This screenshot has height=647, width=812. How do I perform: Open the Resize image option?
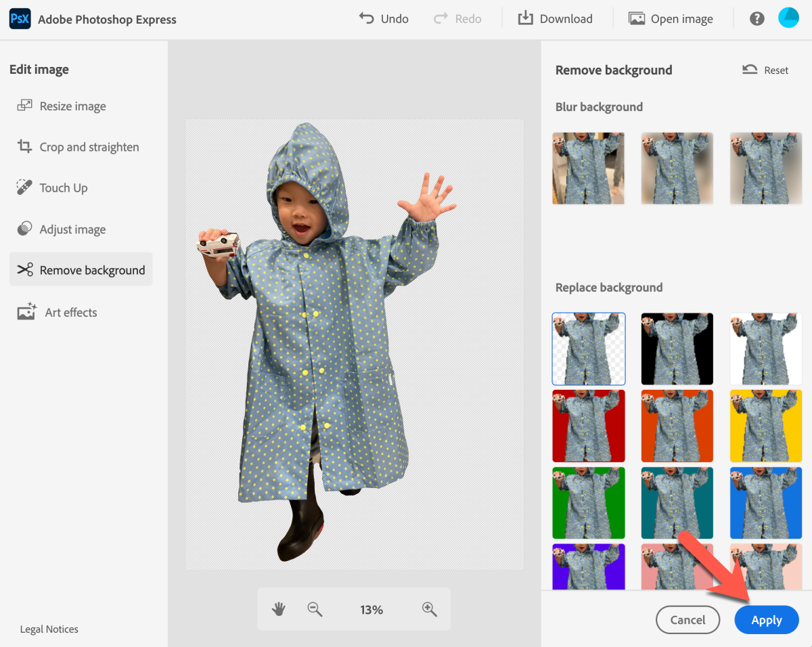pos(72,106)
